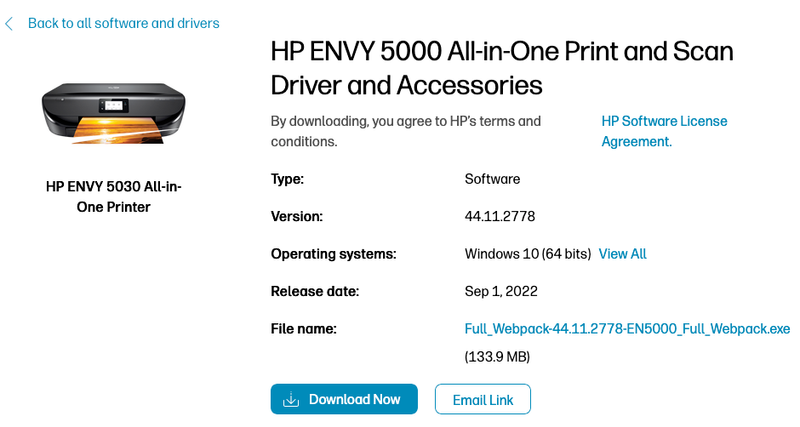Click the Release date label
The image size is (800, 427).
(x=315, y=291)
